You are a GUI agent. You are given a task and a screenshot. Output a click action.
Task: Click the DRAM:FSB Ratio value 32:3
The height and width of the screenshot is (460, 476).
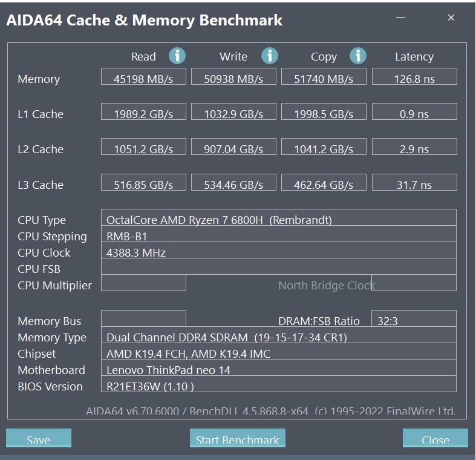tap(414, 318)
